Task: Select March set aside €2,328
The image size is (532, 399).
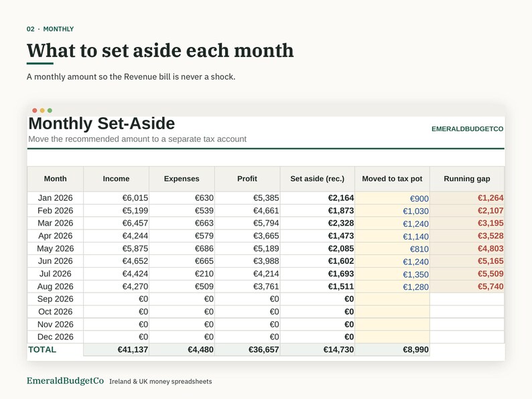Action: coord(317,223)
